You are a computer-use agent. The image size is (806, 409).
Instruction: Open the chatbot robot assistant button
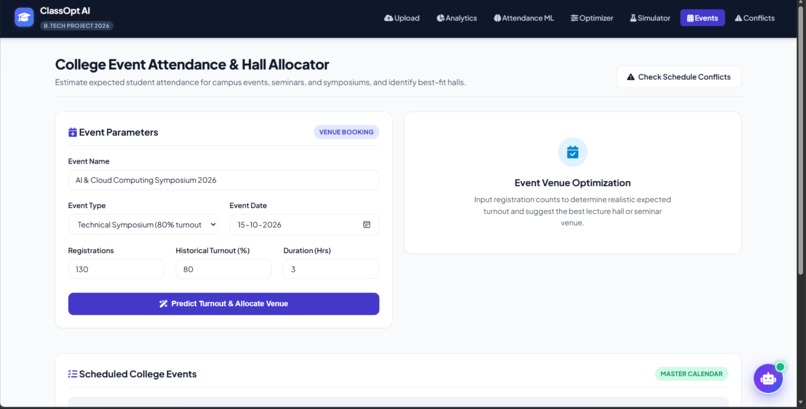pyautogui.click(x=768, y=379)
